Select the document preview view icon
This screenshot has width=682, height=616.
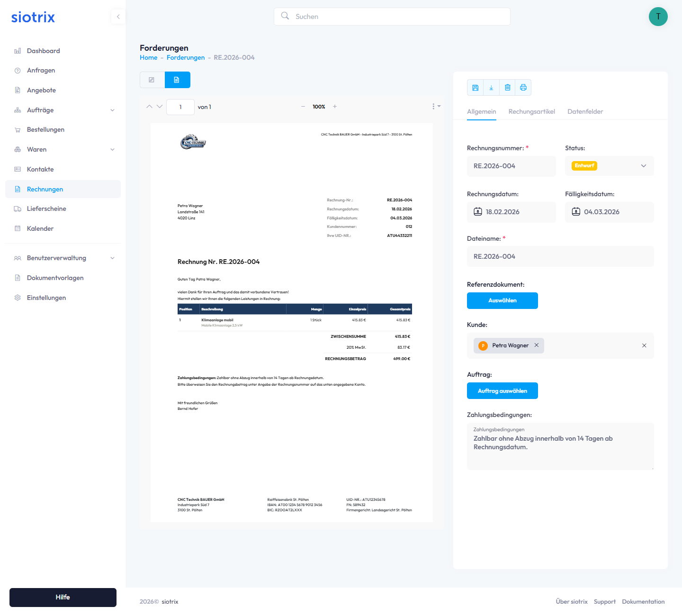point(177,80)
